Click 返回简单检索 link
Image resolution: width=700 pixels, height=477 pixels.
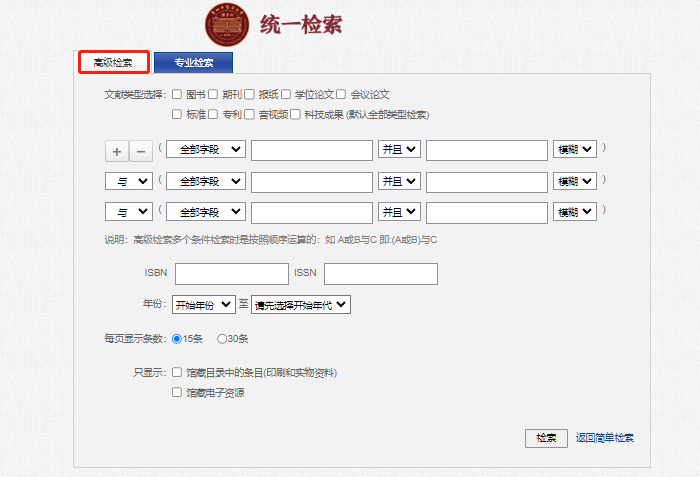point(605,438)
